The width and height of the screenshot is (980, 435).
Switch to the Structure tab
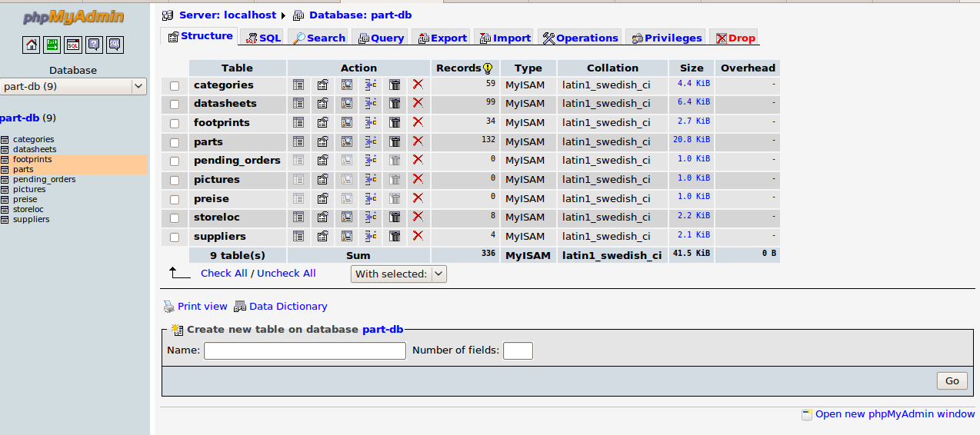[198, 36]
